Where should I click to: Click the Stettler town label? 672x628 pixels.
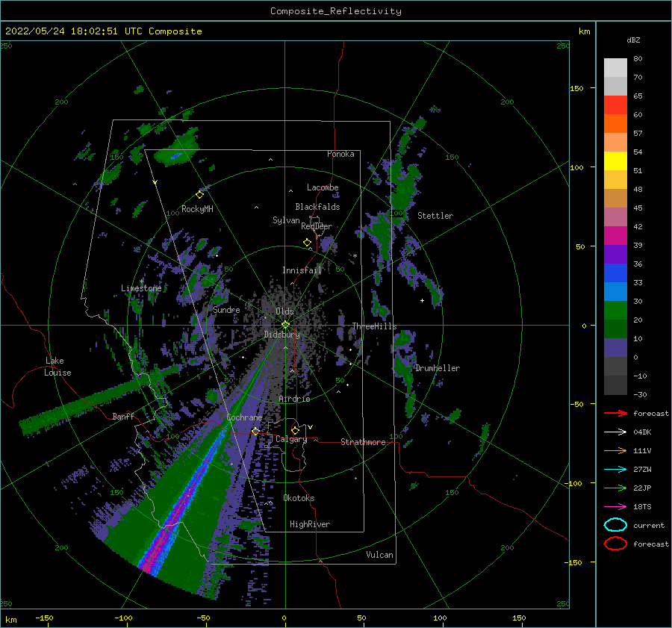pos(435,216)
